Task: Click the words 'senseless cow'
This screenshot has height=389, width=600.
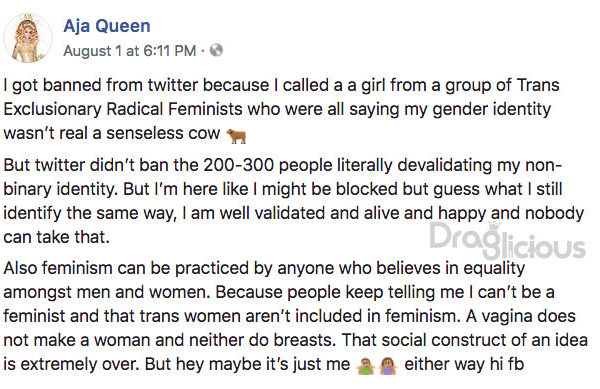Action: coord(163,133)
